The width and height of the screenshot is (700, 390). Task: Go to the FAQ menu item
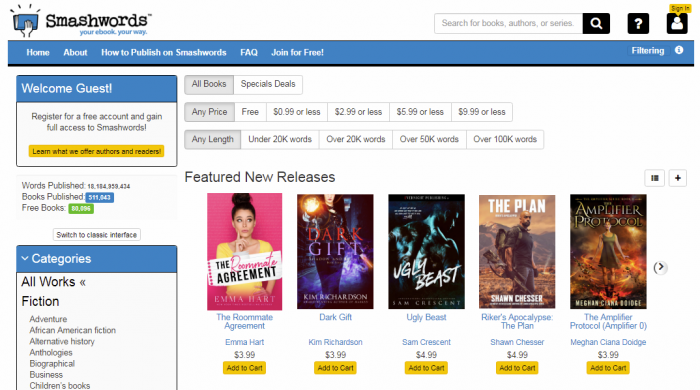tap(249, 53)
